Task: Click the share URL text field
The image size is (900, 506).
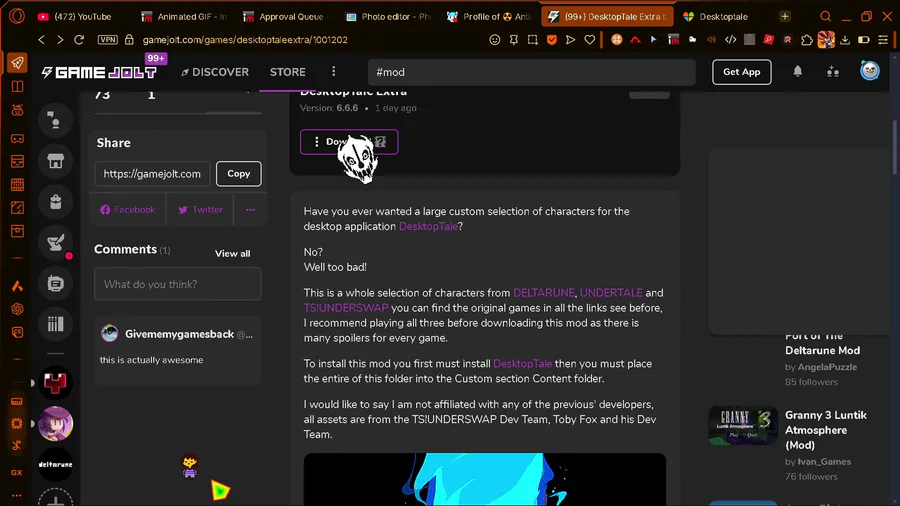Action: 152,174
